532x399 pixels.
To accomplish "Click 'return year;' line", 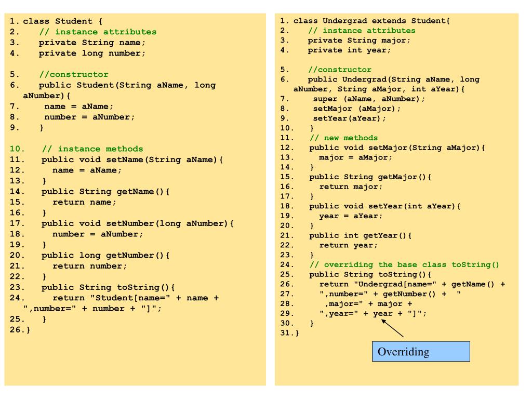I will [x=349, y=245].
